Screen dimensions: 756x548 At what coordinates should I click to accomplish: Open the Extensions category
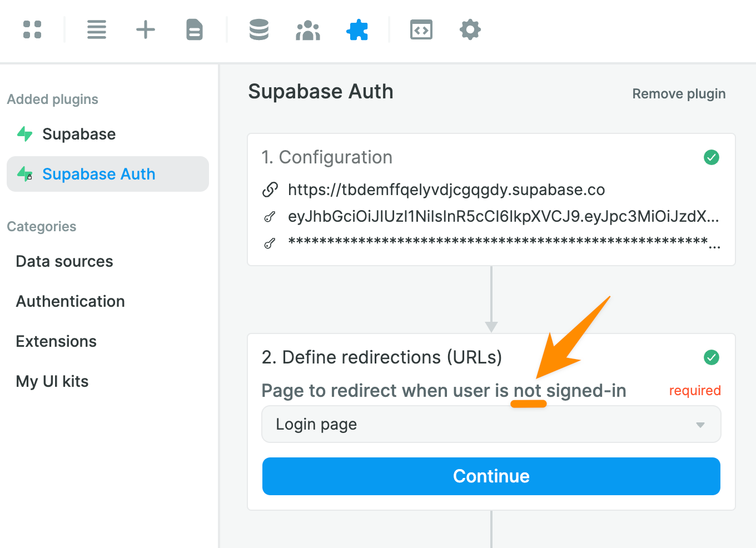point(56,341)
